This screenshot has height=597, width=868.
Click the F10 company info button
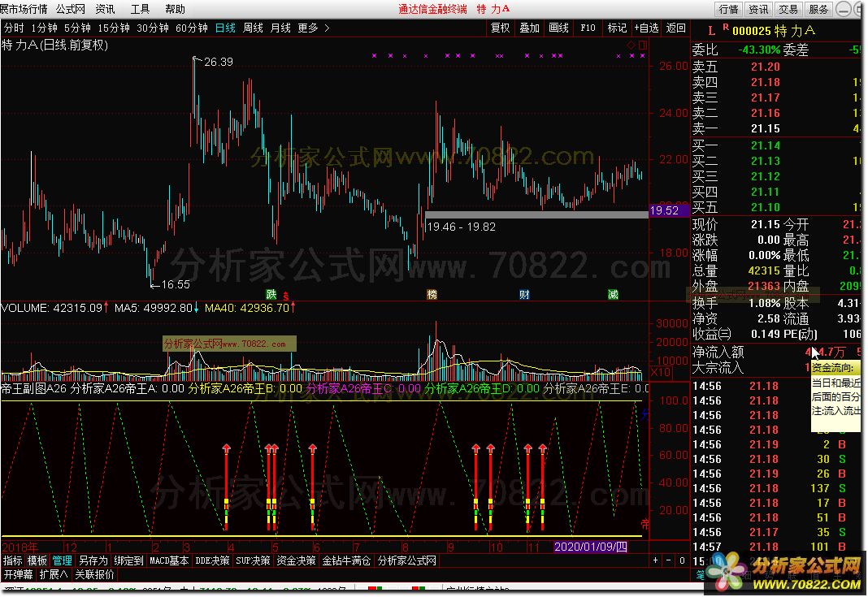[x=588, y=28]
